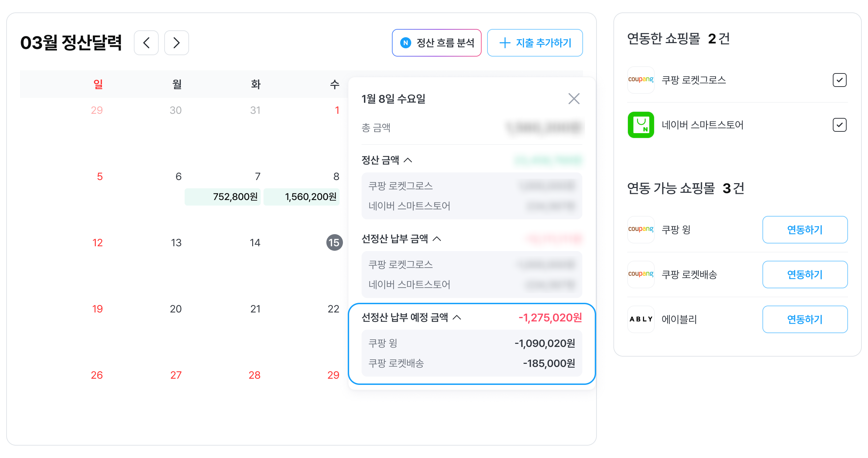Collapse the 선정산 납부 금액 section
The height and width of the screenshot is (458, 868).
(437, 239)
